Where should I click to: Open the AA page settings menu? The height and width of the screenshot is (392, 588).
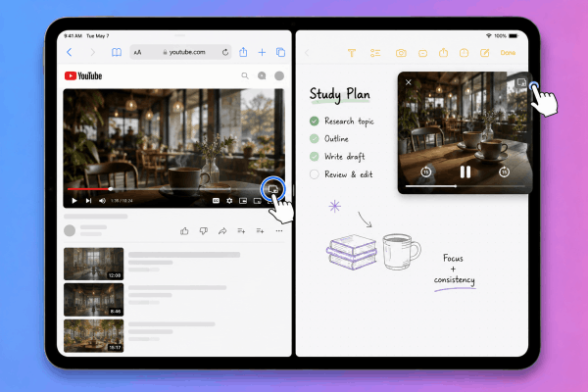point(137,53)
